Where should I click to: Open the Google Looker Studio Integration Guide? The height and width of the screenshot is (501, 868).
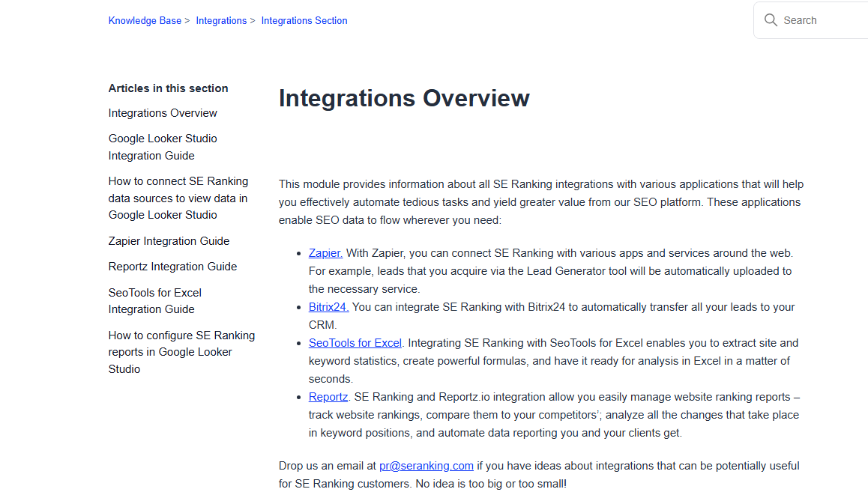click(x=163, y=146)
